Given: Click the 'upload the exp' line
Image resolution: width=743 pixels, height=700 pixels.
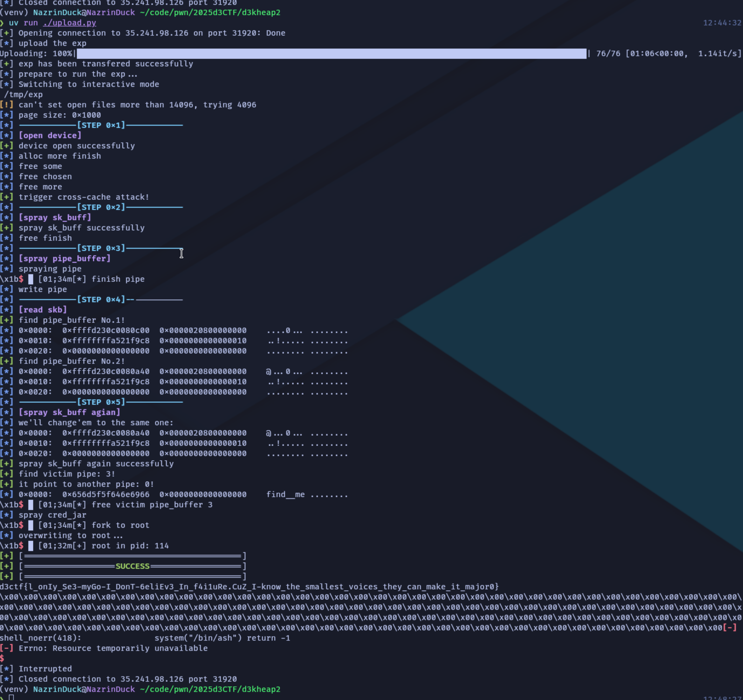Looking at the screenshot, I should (52, 43).
